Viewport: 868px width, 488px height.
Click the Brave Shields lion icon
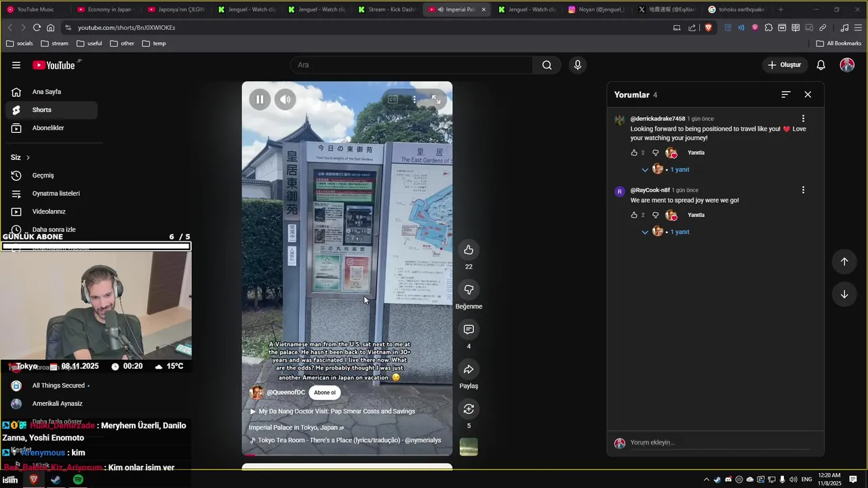[x=709, y=28]
